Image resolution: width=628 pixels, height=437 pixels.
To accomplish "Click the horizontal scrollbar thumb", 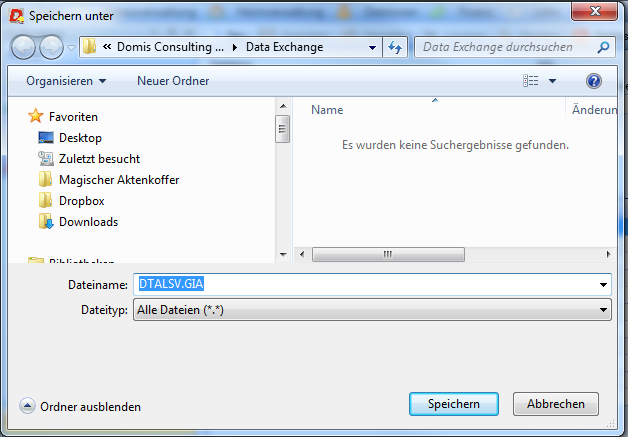I will click(x=388, y=254).
